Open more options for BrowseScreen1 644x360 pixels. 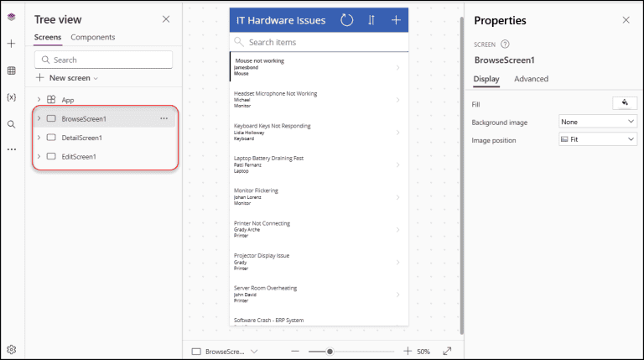click(164, 118)
